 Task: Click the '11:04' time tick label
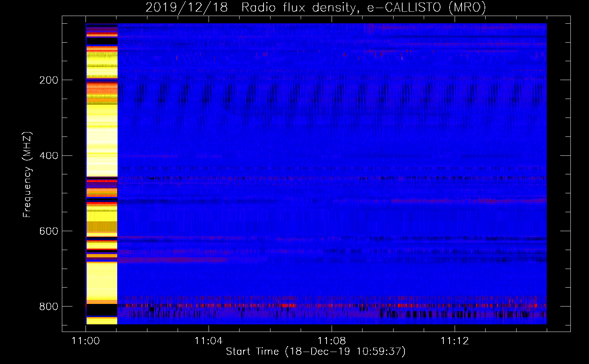tap(209, 341)
